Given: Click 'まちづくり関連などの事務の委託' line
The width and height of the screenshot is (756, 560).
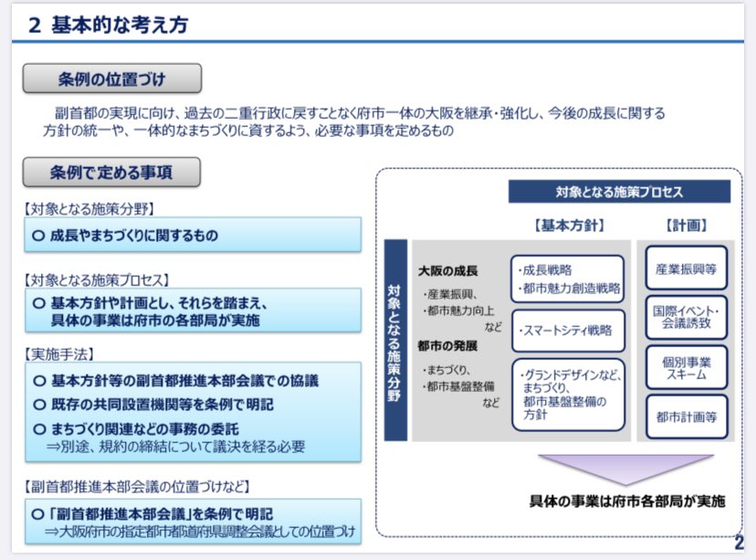Looking at the screenshot, I should coord(136,428).
